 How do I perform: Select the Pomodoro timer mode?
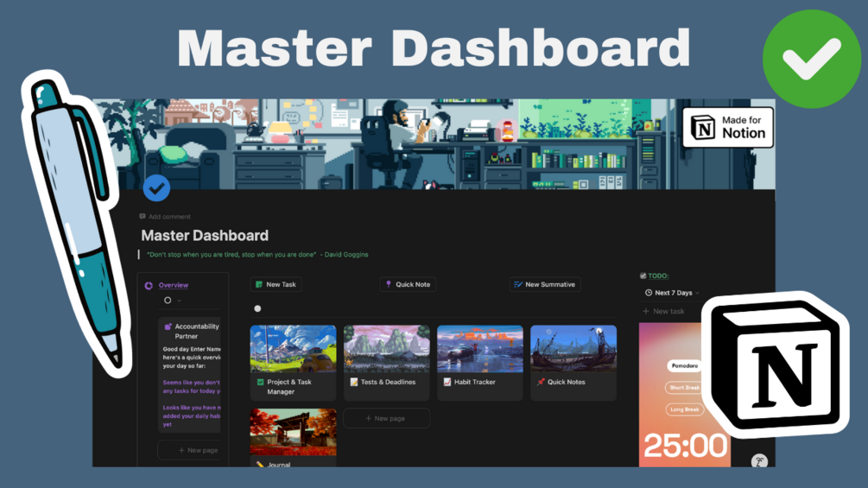click(x=685, y=365)
